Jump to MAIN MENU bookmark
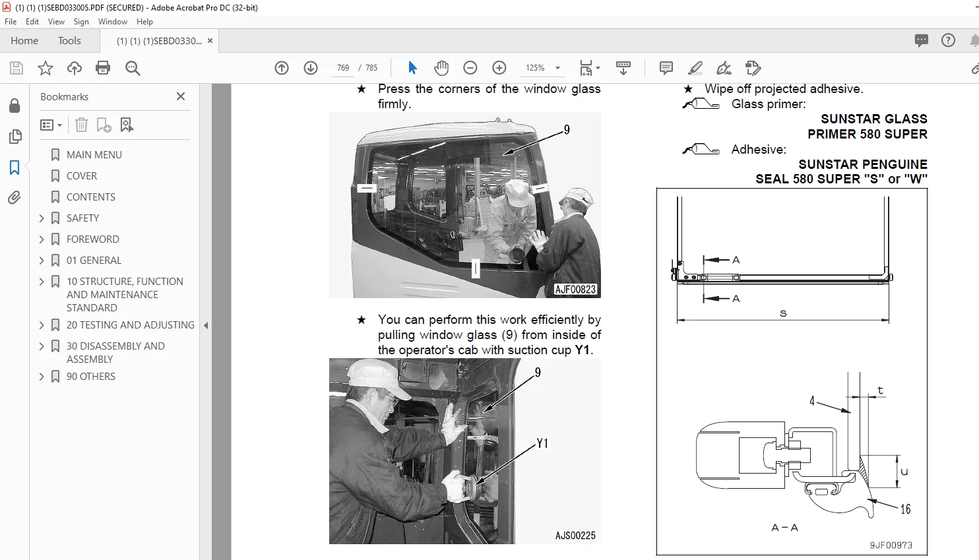 pyautogui.click(x=94, y=155)
